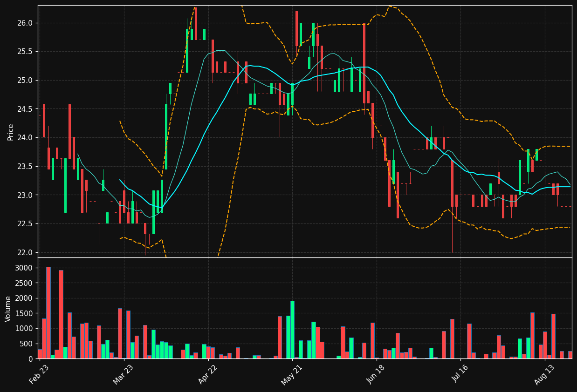Click the tallest red volume bar near 3000
The height and width of the screenshot is (392, 577).
48,313
